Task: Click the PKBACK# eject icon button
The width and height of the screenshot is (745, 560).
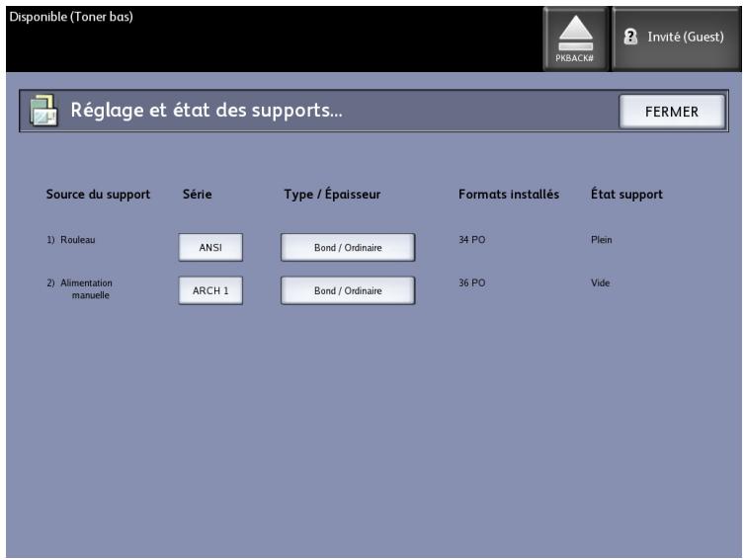Action: point(575,39)
